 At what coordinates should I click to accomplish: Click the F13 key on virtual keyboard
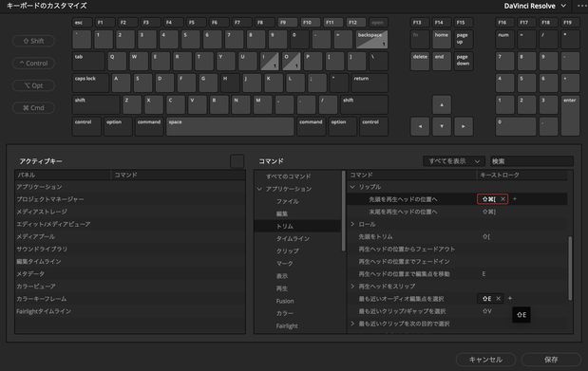coord(420,23)
